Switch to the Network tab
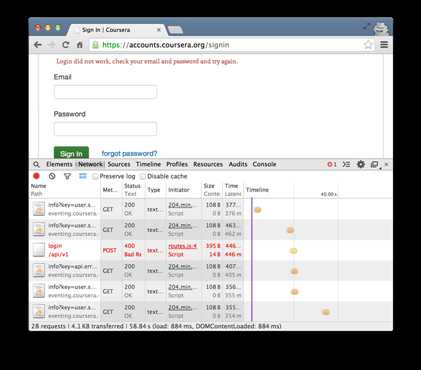The height and width of the screenshot is (370, 421). pyautogui.click(x=90, y=164)
